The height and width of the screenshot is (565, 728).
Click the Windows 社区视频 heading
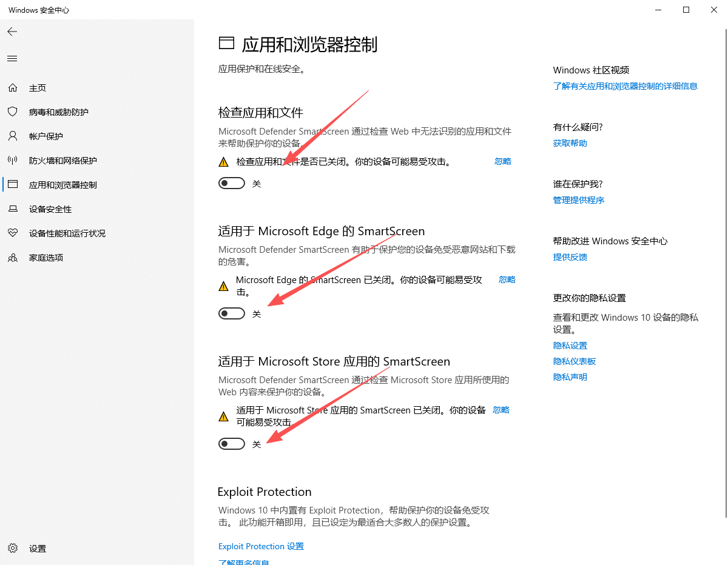click(591, 70)
